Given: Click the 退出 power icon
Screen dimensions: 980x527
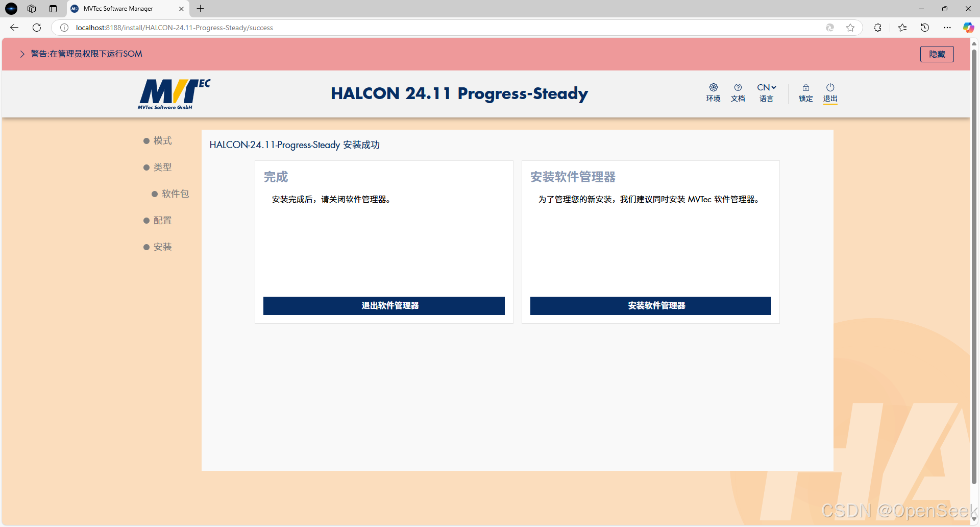Looking at the screenshot, I should pyautogui.click(x=830, y=92).
